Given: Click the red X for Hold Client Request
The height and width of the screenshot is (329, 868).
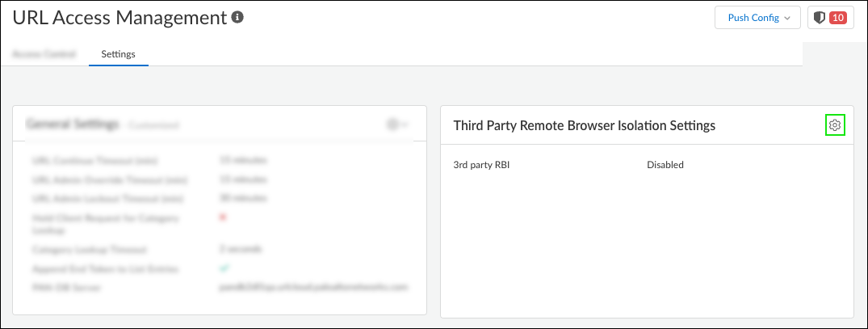Looking at the screenshot, I should [x=223, y=217].
